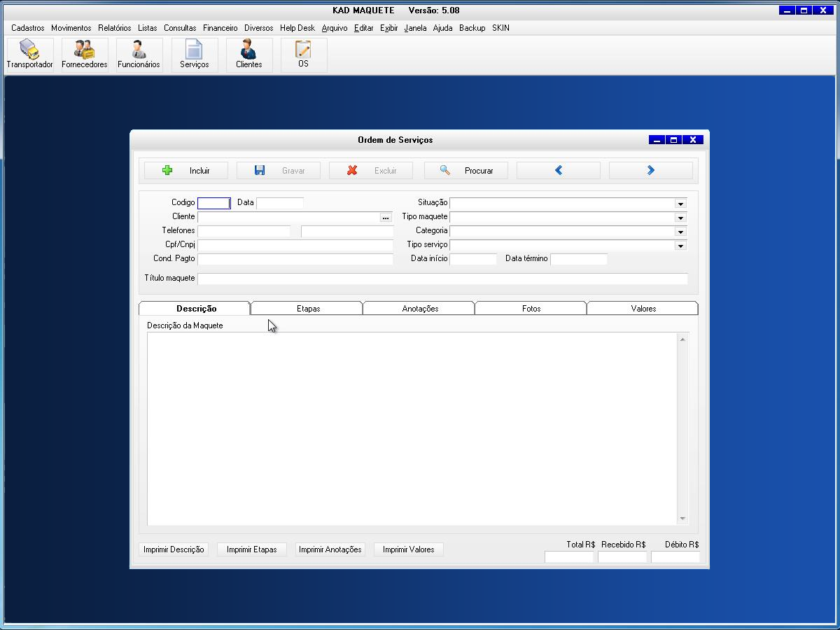Click the Imprimir Anotações button

pos(330,549)
